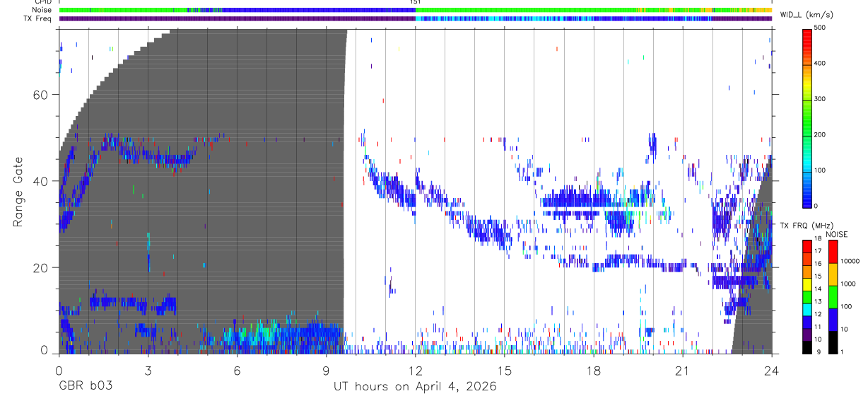Click the Noise strip along the top

pos(416,11)
